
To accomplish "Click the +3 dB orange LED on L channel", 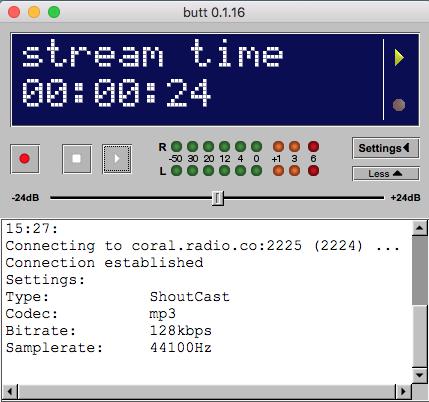I will pyautogui.click(x=294, y=171).
